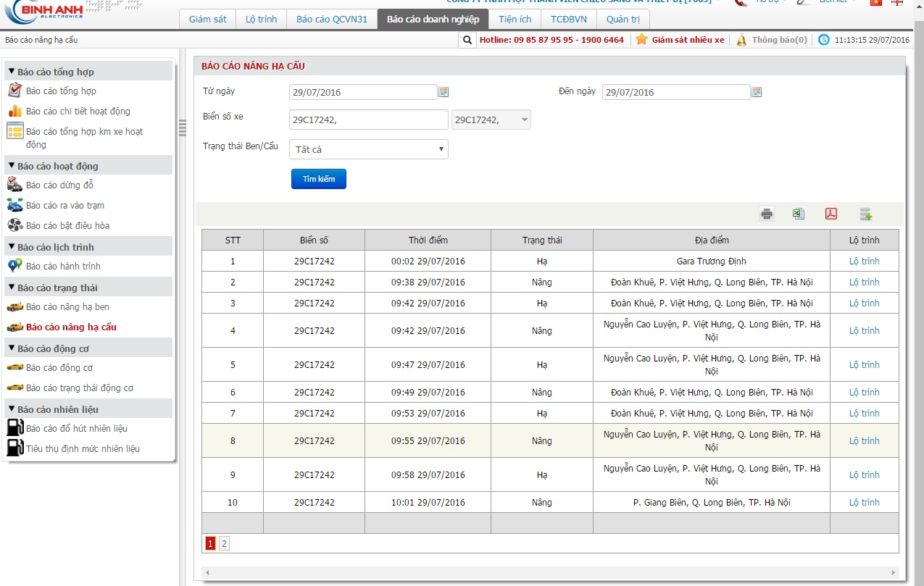Export the report to PDF icon

coord(831,214)
